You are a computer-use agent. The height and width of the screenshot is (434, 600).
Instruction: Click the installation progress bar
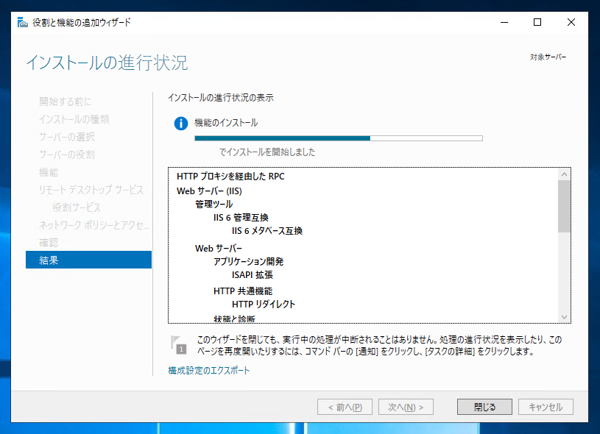(x=339, y=138)
